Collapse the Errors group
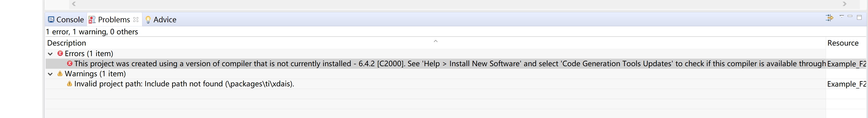868x118 pixels. tap(51, 54)
